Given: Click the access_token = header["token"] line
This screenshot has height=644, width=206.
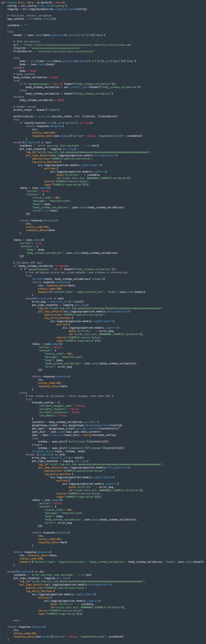Looking at the screenshot, I should 36,110.
